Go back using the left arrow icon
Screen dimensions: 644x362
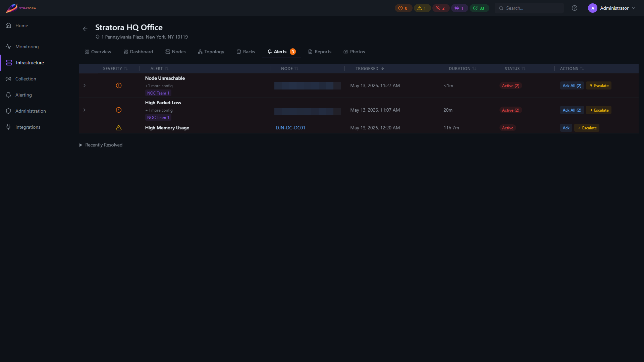coord(85,29)
